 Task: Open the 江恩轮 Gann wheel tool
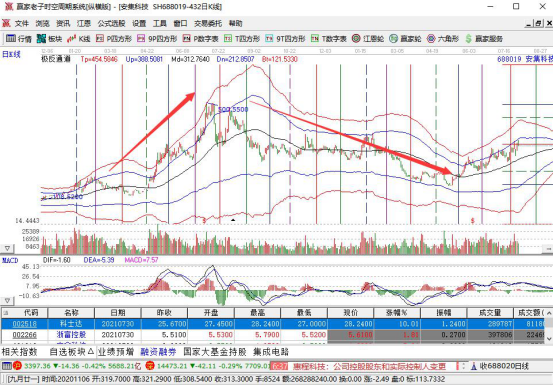click(368, 38)
